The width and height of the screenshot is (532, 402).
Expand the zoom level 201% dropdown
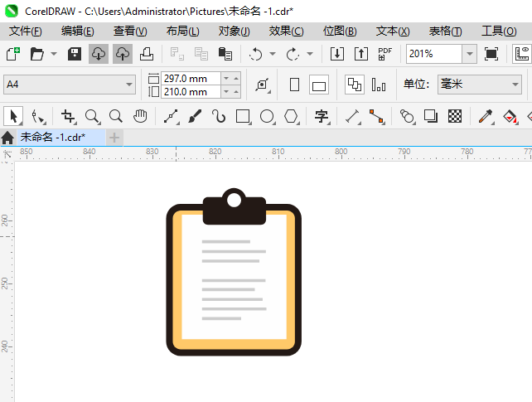[x=470, y=54]
